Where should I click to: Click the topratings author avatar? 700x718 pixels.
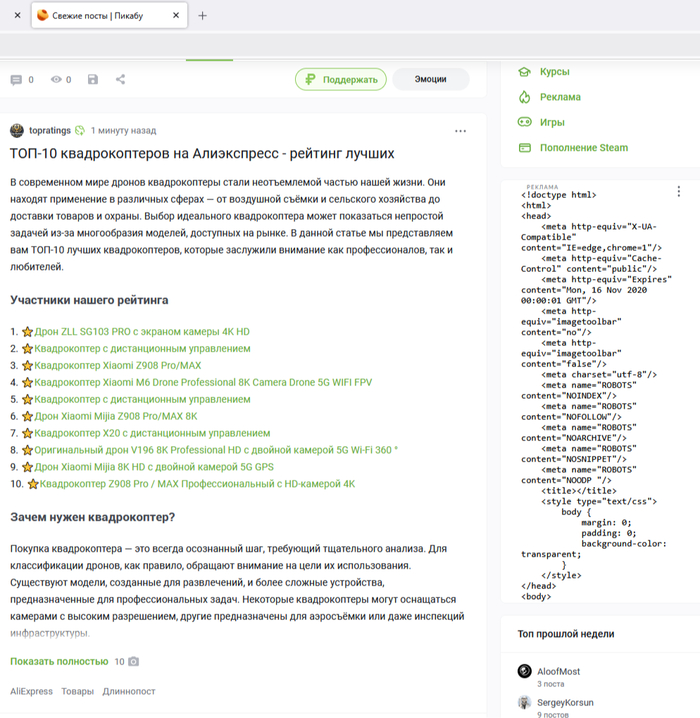[17, 131]
